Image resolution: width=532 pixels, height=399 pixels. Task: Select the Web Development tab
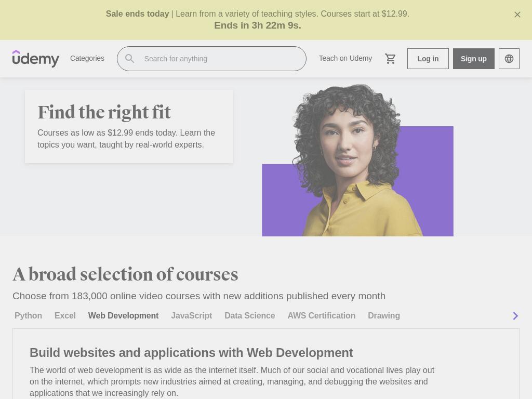(x=123, y=315)
